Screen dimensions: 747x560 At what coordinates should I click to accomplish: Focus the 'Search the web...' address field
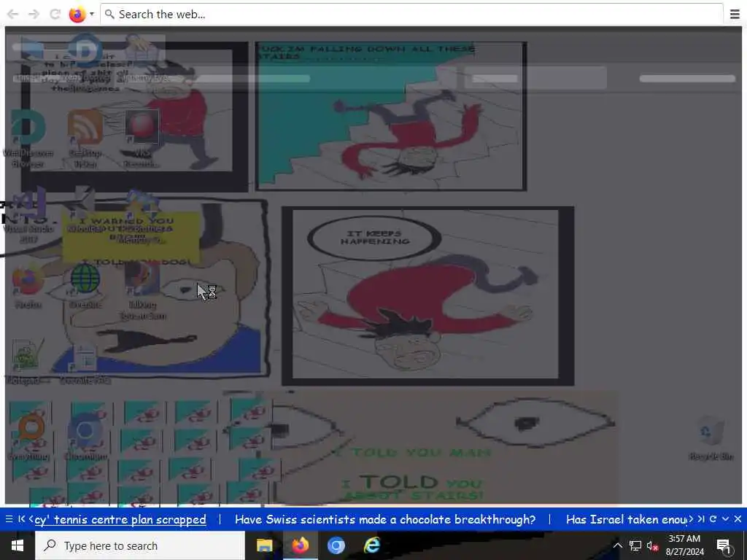point(413,15)
